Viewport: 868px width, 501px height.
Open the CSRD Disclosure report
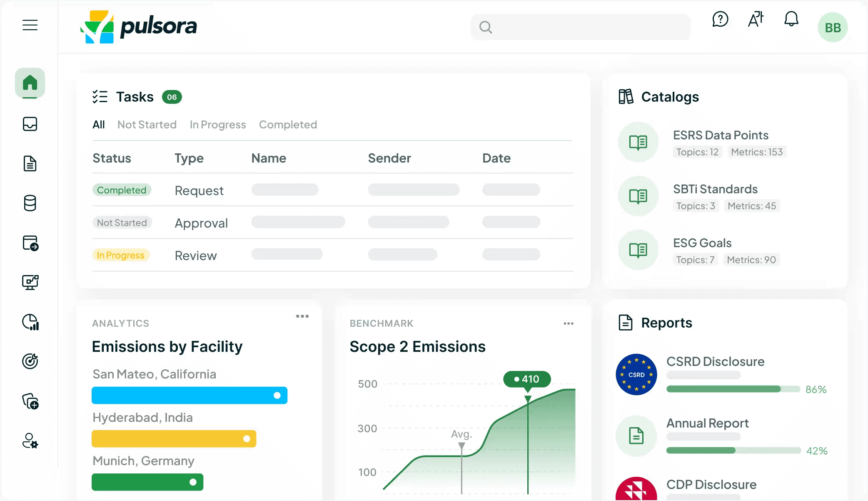[715, 361]
